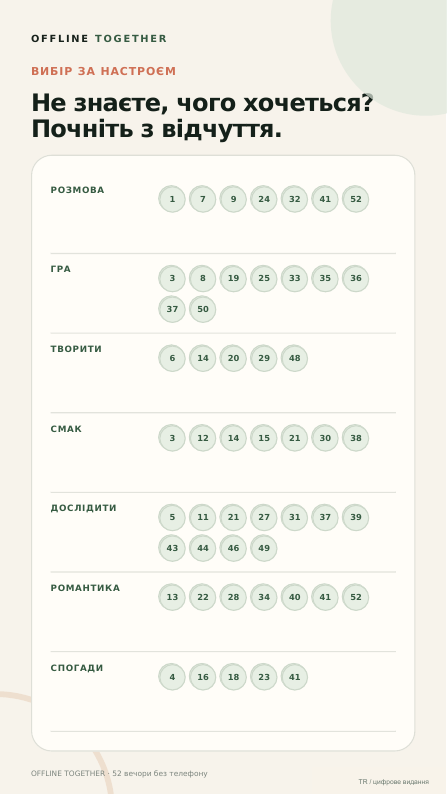The height and width of the screenshot is (794, 447).
Task: Pick evening 43 under Дослідити
Action: coord(172,548)
